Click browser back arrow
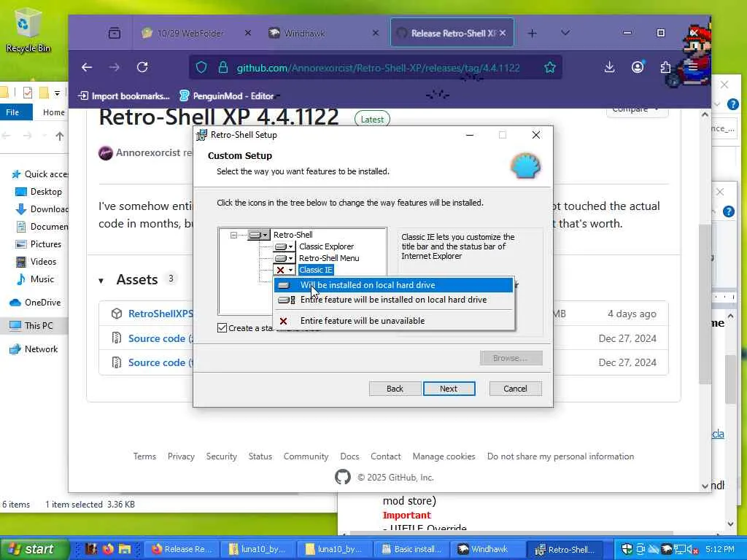This screenshot has width=747, height=560. (87, 68)
